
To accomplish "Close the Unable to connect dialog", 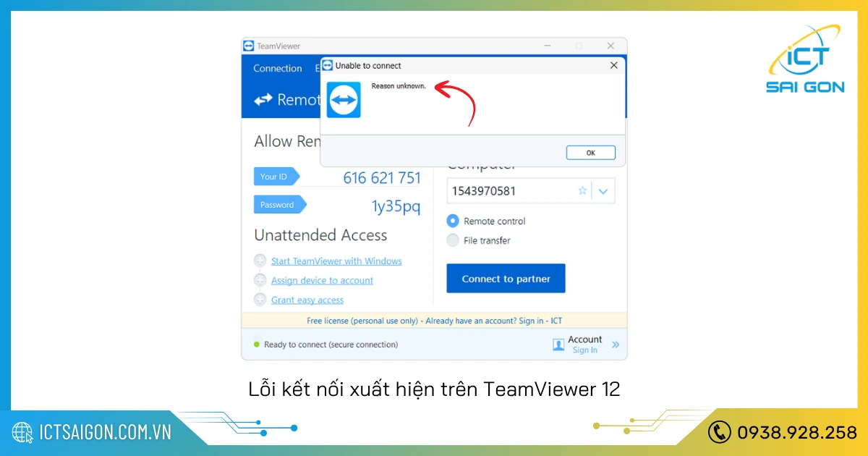I will tap(614, 65).
